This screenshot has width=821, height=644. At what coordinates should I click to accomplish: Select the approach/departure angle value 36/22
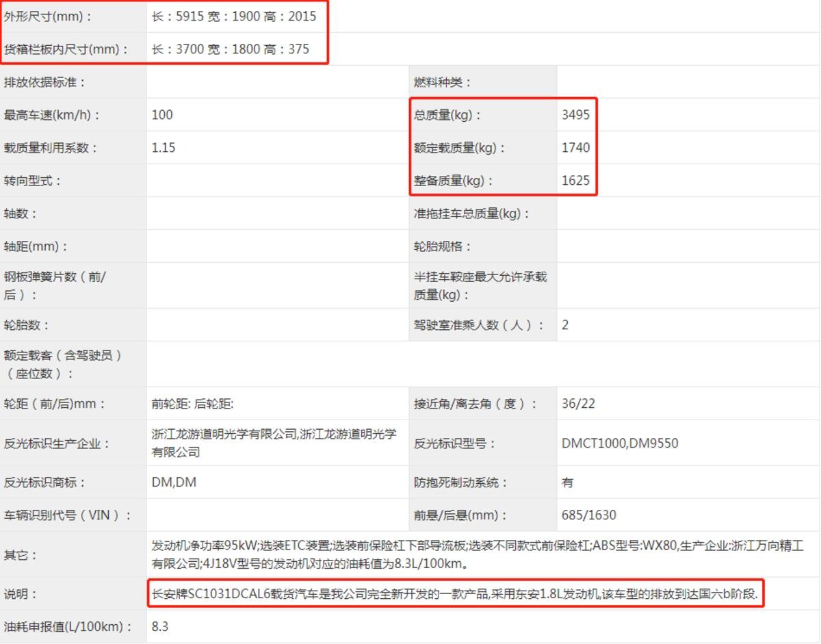point(578,404)
